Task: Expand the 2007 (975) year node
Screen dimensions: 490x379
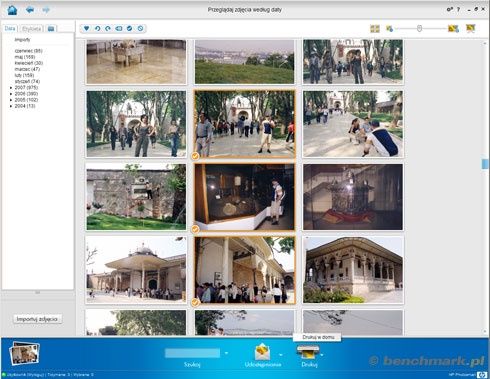Action: point(11,88)
